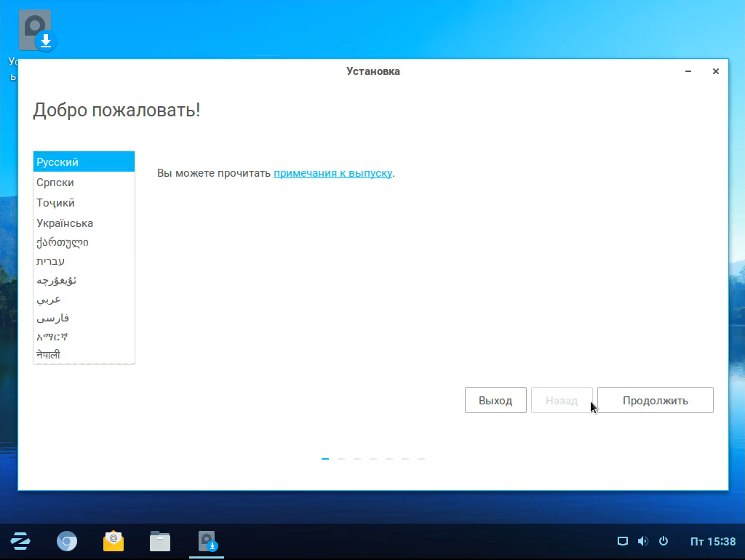Screen dimensions: 745x560
Task: Launch the web browser from taskbar
Action: (x=67, y=541)
